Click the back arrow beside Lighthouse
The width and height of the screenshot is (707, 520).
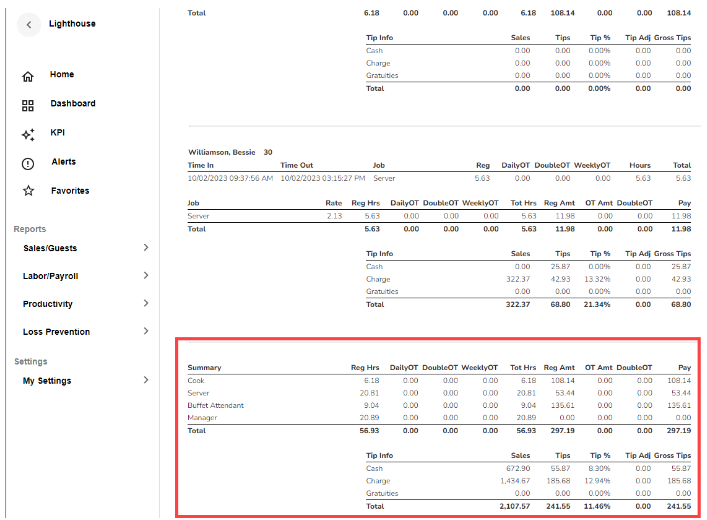pos(28,24)
